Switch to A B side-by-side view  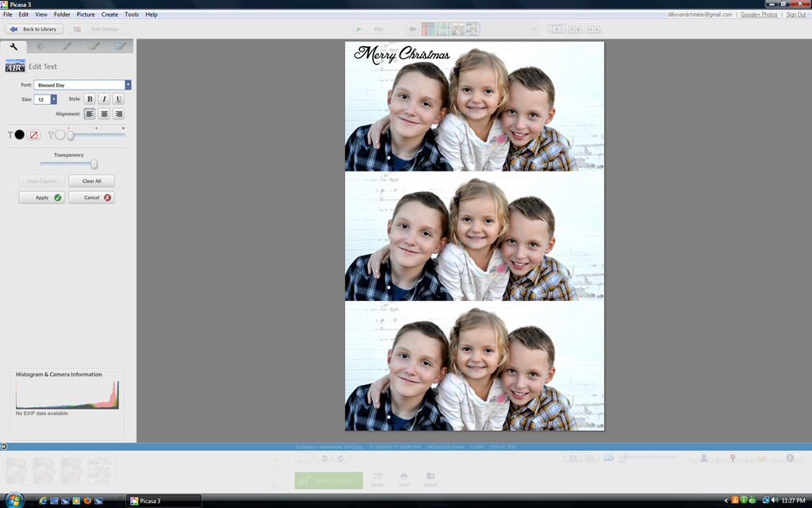point(575,29)
